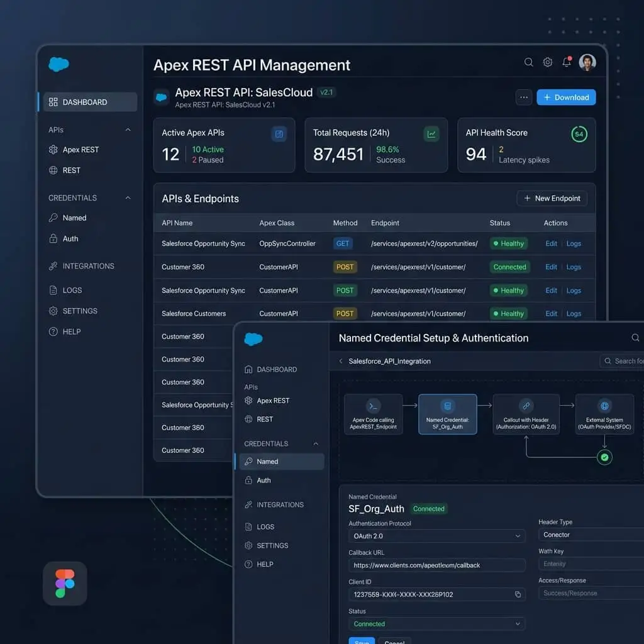Open REST item in back window sidebar
Image resolution: width=644 pixels, height=644 pixels.
[65, 170]
